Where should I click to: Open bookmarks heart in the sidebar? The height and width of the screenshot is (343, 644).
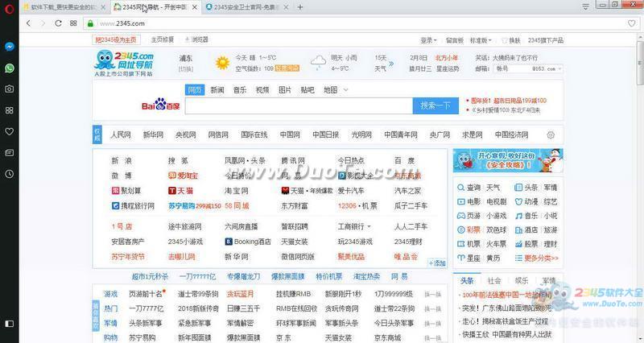[x=9, y=131]
